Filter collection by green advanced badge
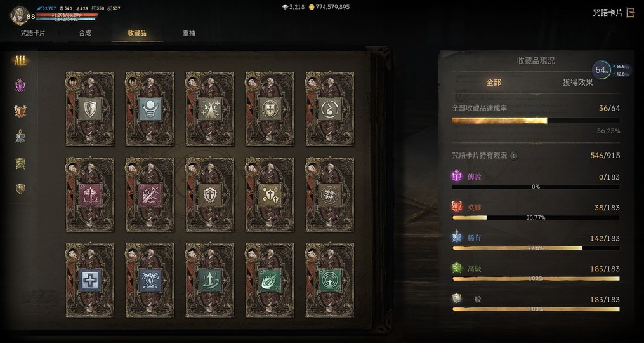This screenshot has height=343, width=644. (x=20, y=164)
